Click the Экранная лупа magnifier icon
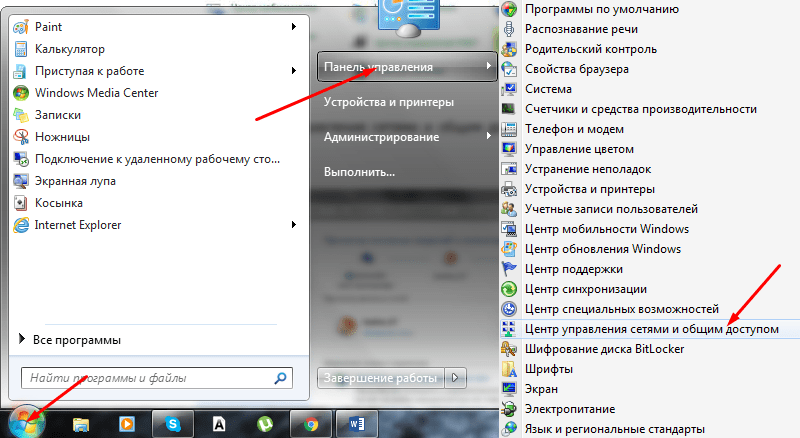This screenshot has height=438, width=800. 21,181
